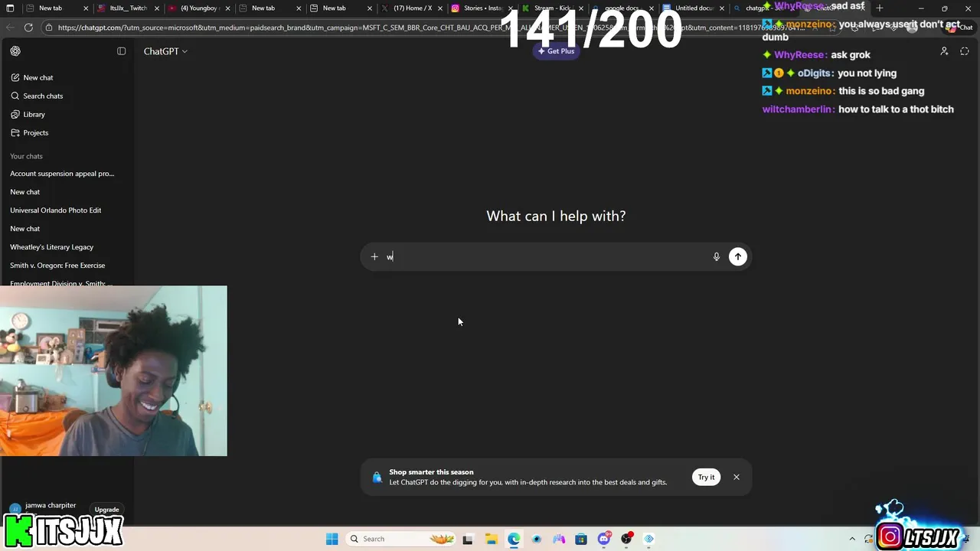Open 'Universal Orlando Photo Edit' chat
The width and height of the screenshot is (980, 551).
[x=56, y=210]
